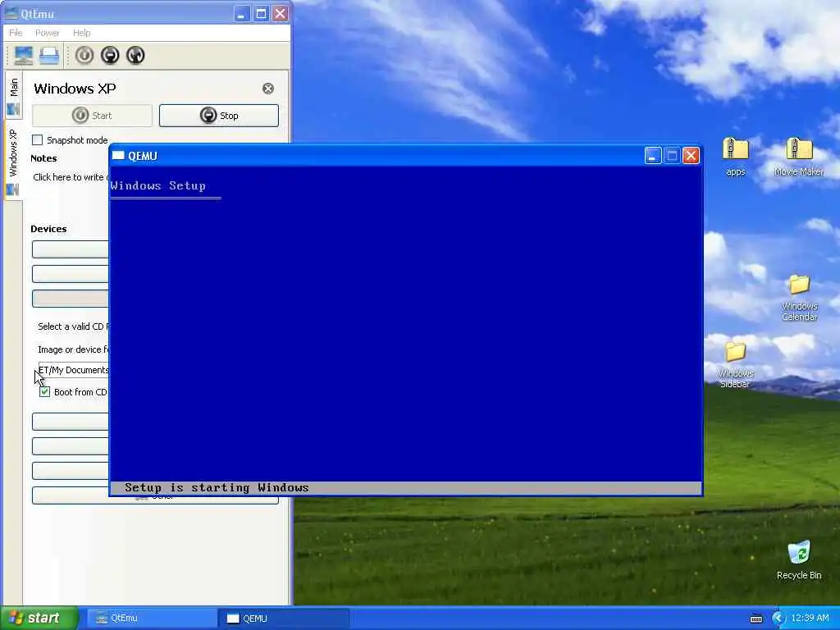The image size is (840, 630).
Task: Click the keyboard tray icon
Action: point(756,619)
